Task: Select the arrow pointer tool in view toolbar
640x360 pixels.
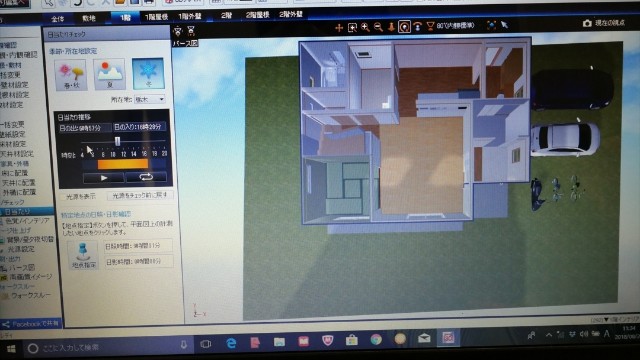Action: (504, 25)
